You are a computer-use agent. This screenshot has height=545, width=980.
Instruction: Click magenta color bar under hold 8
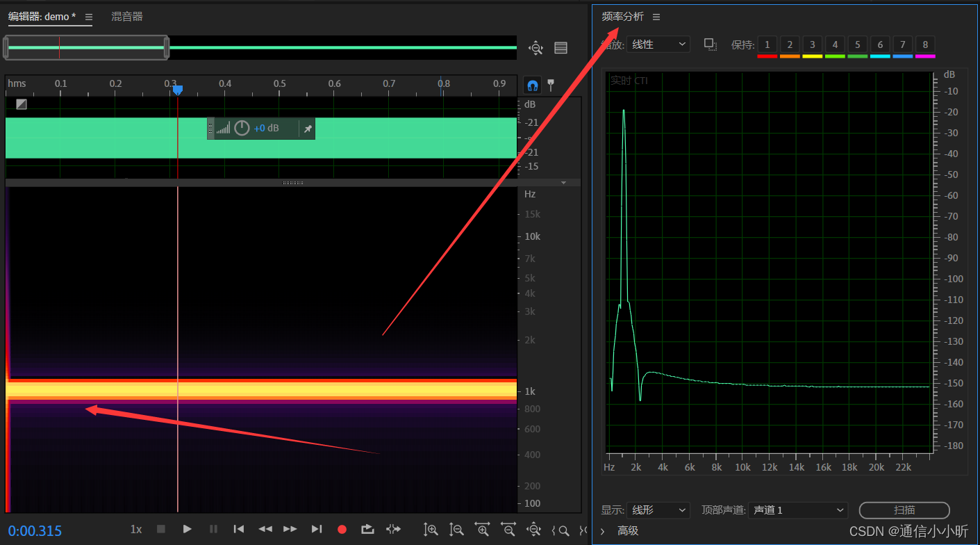coord(925,56)
